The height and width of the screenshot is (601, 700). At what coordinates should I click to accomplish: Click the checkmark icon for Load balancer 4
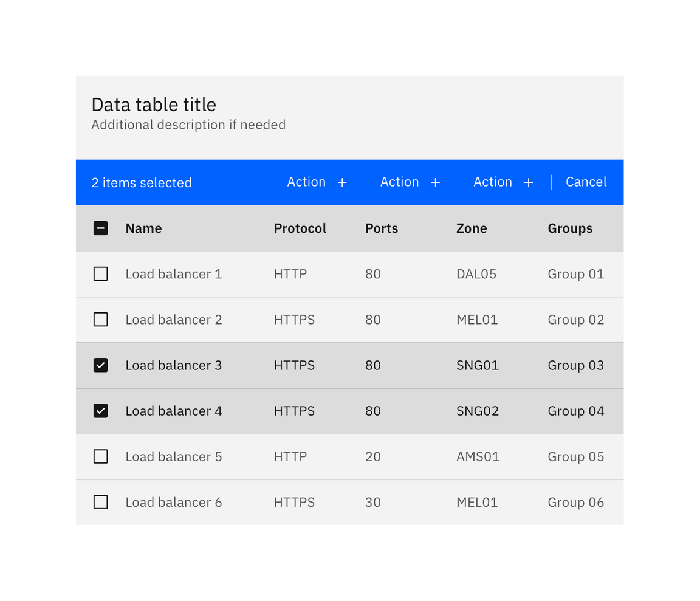click(100, 411)
